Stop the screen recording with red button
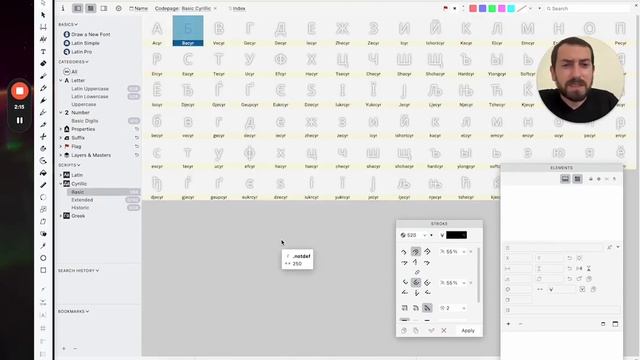 [x=19, y=91]
